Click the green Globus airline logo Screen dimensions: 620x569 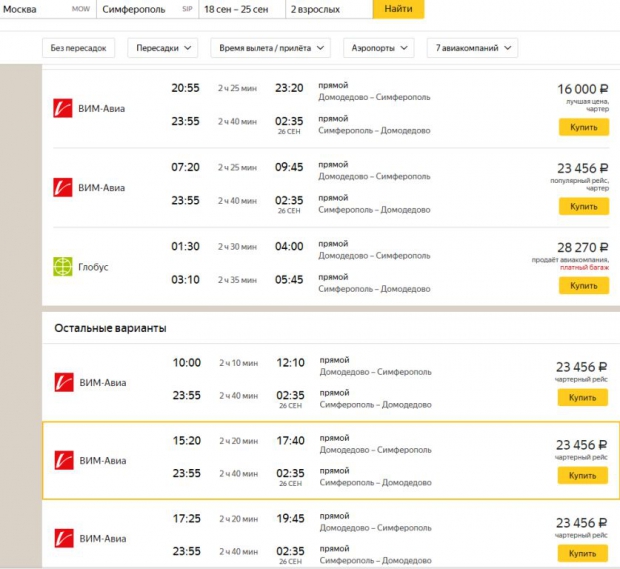click(63, 267)
